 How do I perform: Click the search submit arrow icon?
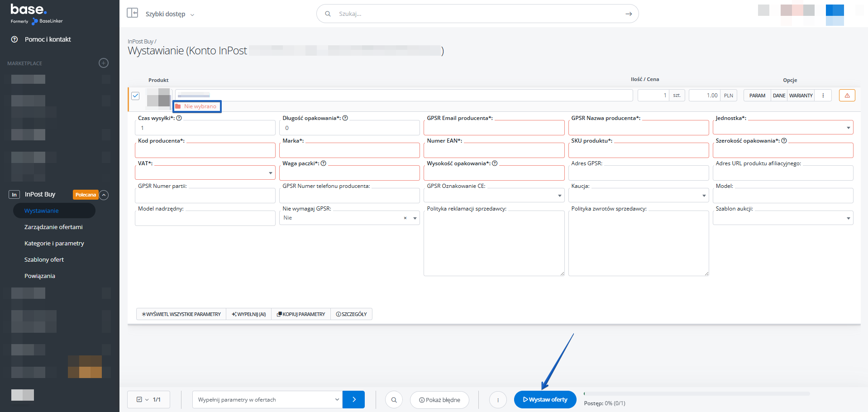(x=628, y=14)
